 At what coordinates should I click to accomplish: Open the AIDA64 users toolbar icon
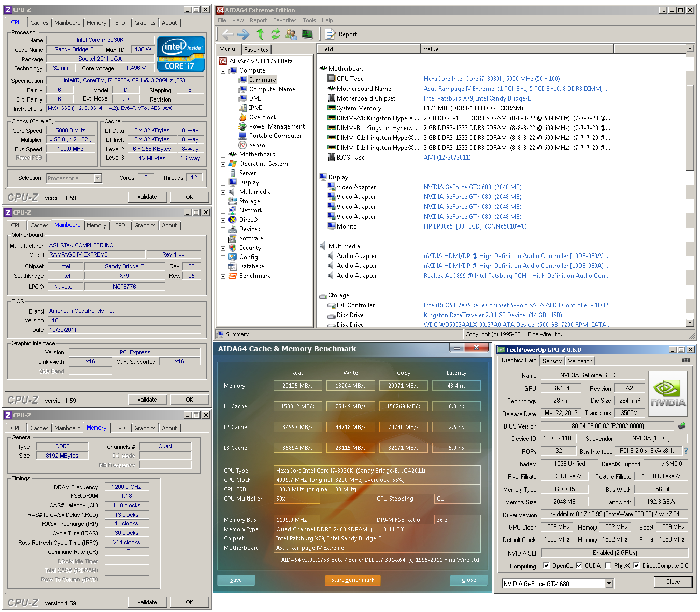pyautogui.click(x=291, y=34)
